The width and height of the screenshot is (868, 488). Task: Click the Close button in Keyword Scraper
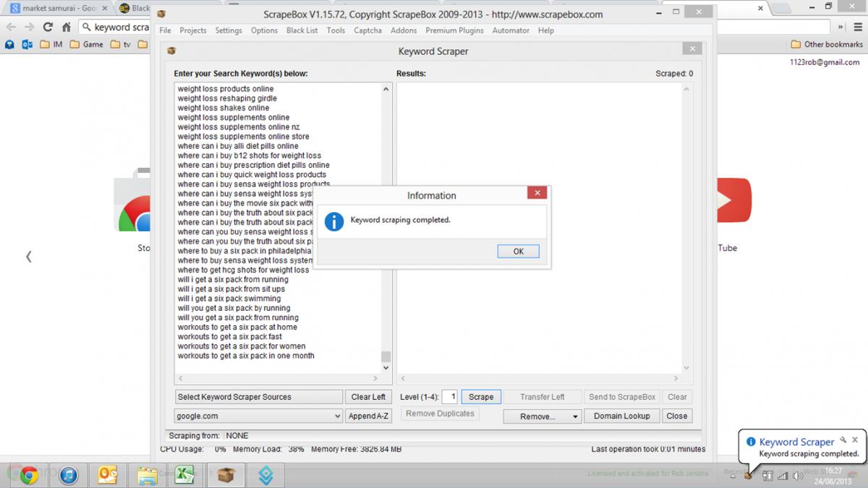tap(677, 416)
